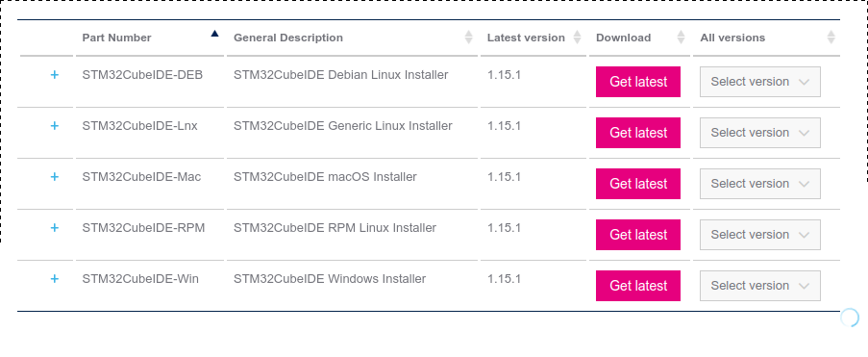This screenshot has height=357, width=868.
Task: Sort the General Description column arrows
Action: click(x=469, y=38)
